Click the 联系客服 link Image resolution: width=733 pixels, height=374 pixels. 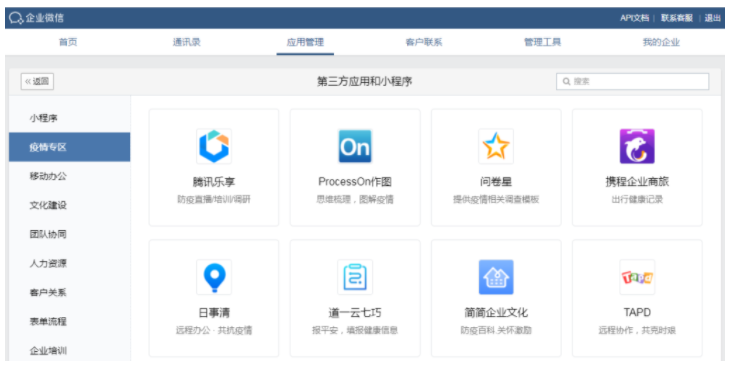point(677,18)
